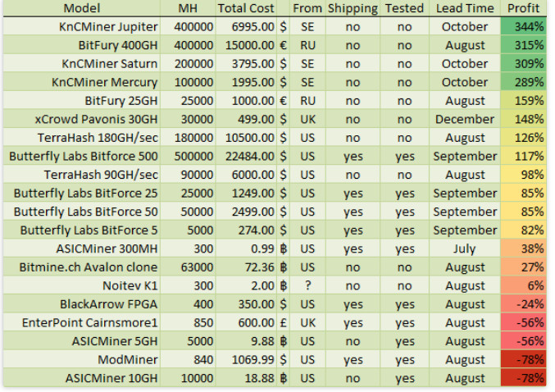Click the Bitmine.ch Avalon clone cell

coord(82,267)
